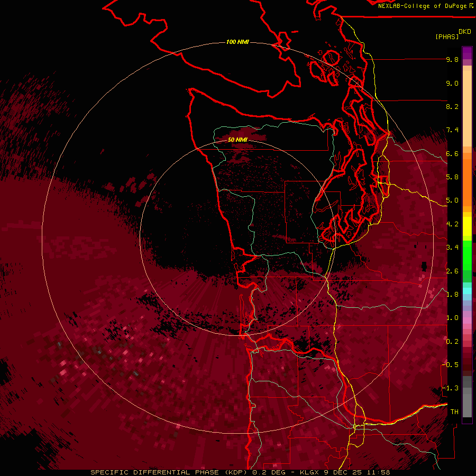Click the 9.8 value on the color scale
This screenshot has width=476, height=476.
(452, 59)
